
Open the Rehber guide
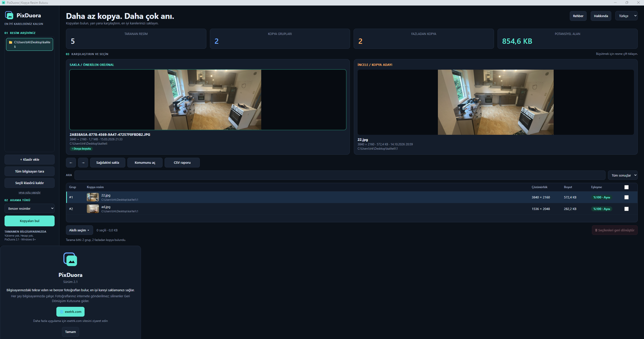click(x=578, y=16)
